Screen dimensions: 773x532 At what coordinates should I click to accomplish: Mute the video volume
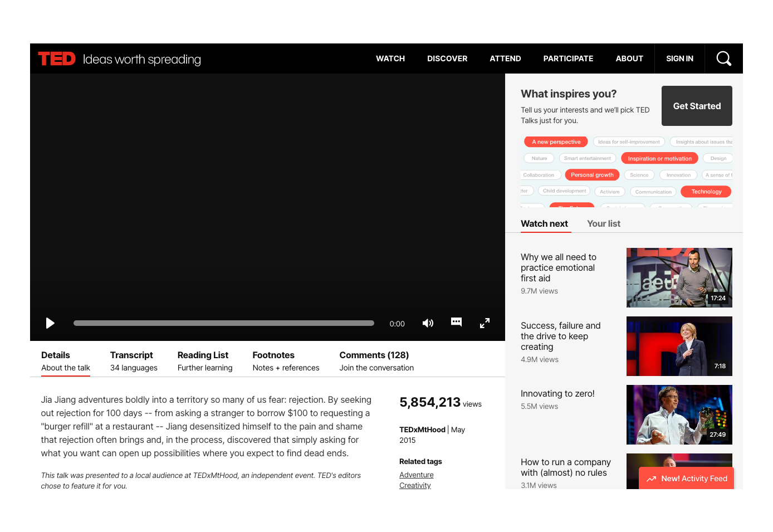[428, 323]
